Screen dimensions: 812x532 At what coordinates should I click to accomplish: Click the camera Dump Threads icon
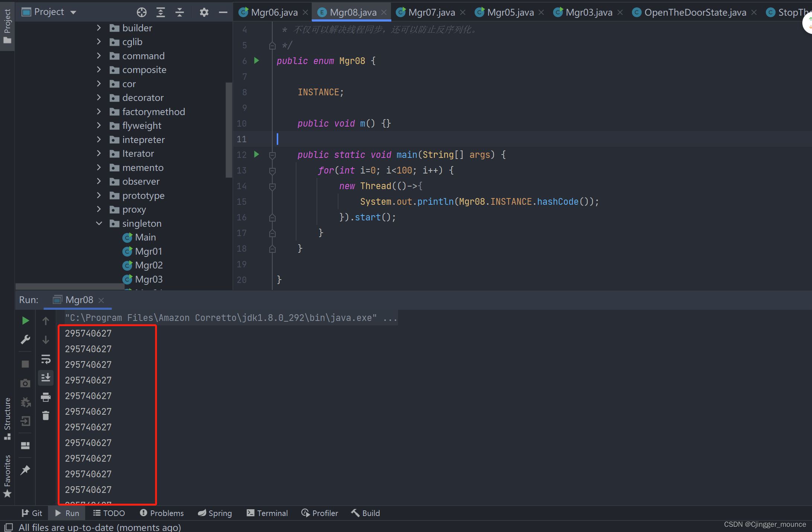click(25, 383)
